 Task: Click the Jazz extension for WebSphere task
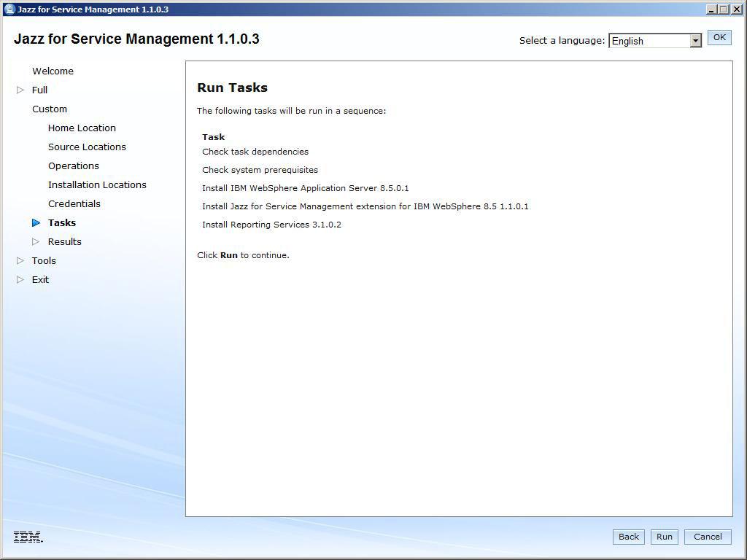[365, 206]
